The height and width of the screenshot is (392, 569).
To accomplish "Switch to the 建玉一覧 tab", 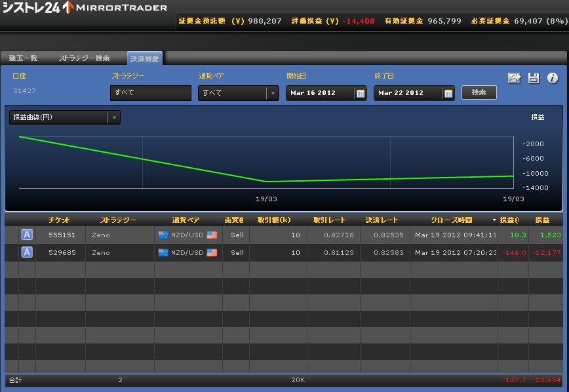I will [x=23, y=58].
